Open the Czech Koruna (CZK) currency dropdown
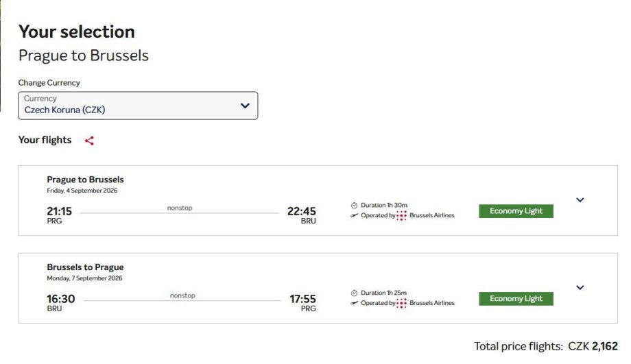Image resolution: width=631 pixels, height=364 pixels. pyautogui.click(x=138, y=106)
